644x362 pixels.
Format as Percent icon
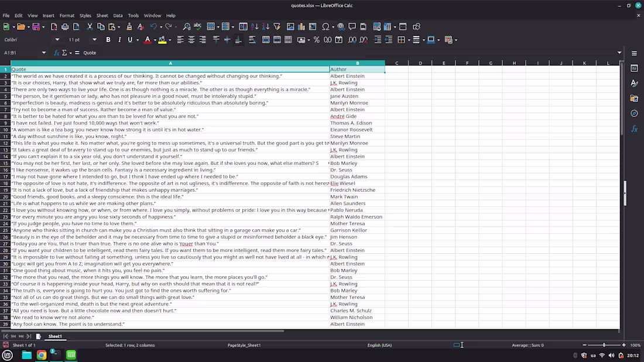pos(316,40)
